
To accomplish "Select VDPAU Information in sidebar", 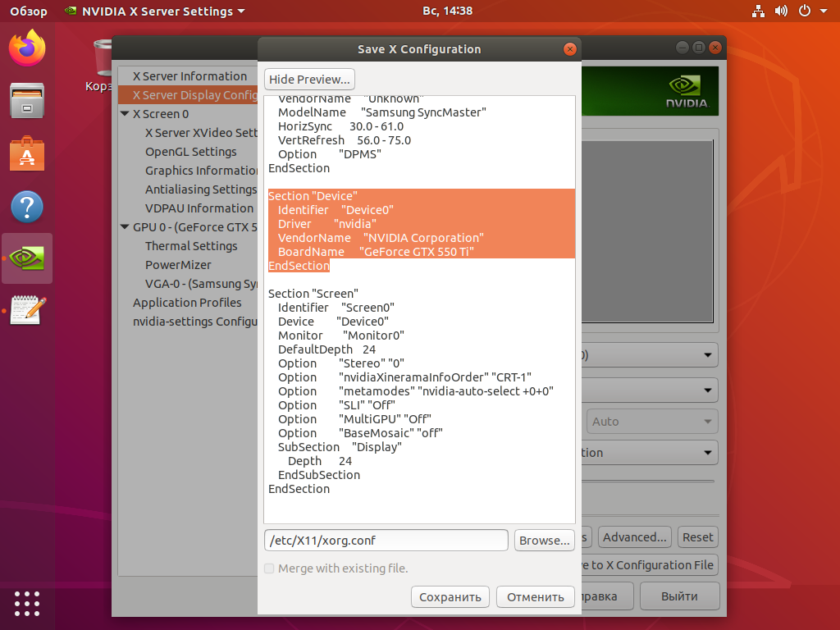I will (199, 208).
